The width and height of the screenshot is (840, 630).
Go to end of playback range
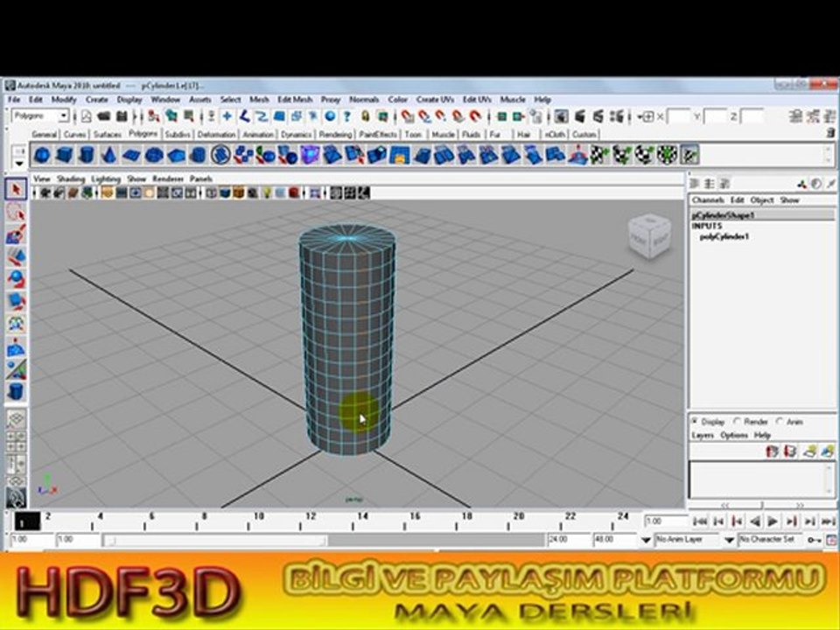click(829, 521)
